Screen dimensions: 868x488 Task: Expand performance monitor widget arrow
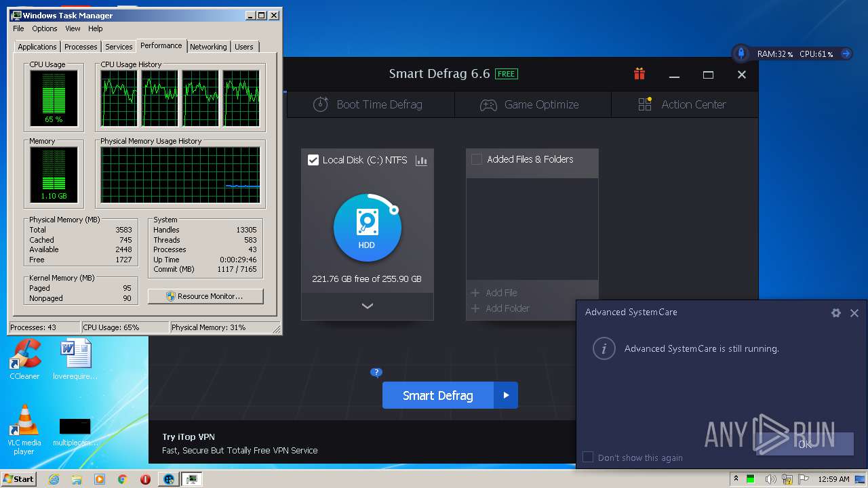point(846,54)
